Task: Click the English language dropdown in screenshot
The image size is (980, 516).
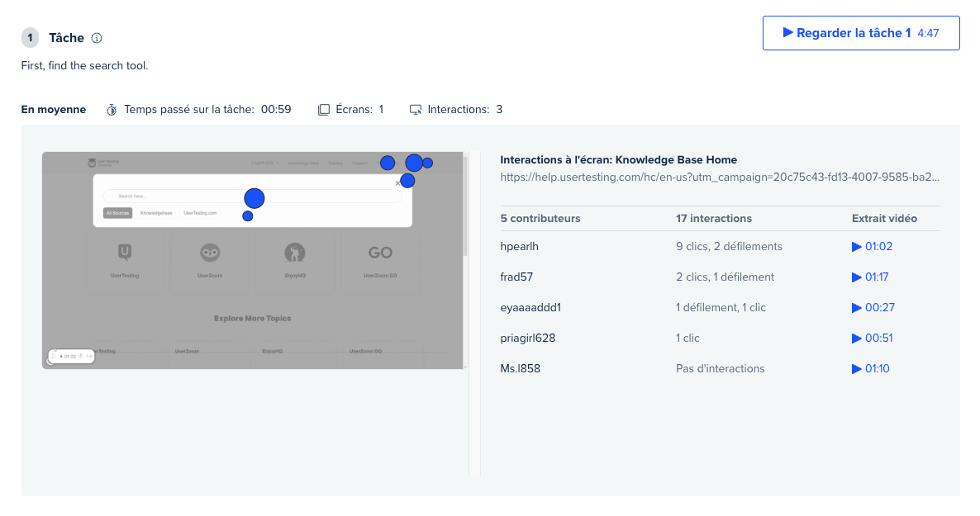Action: 265,163
